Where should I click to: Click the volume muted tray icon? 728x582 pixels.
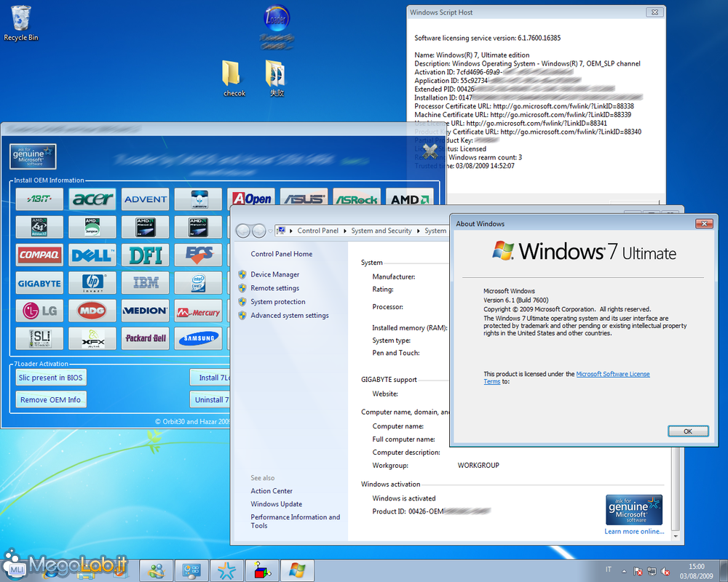click(665, 572)
